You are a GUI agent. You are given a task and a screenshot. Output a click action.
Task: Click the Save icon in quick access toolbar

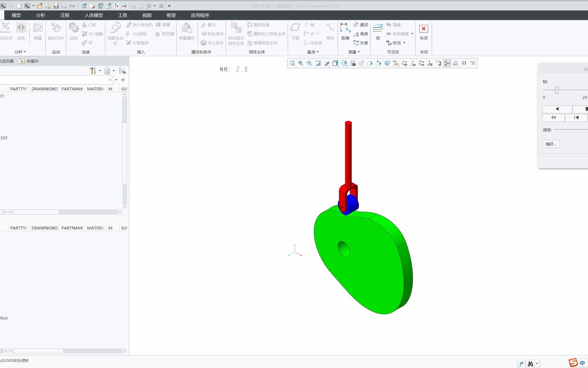tap(56, 6)
